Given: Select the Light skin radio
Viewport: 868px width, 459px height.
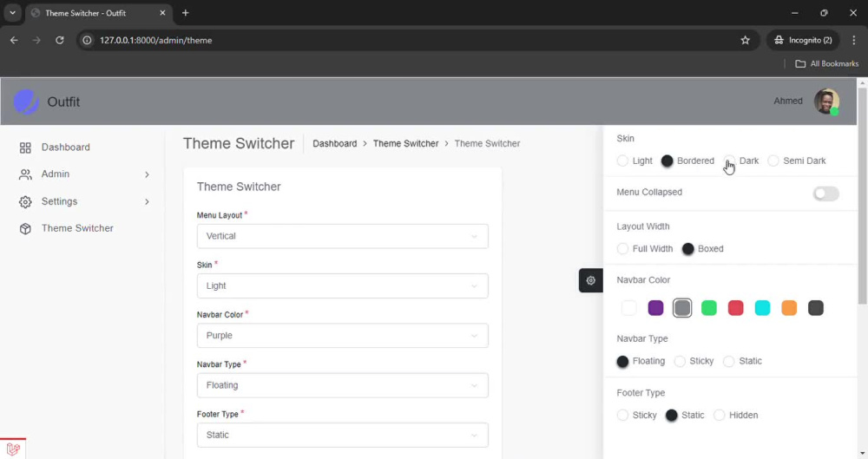Looking at the screenshot, I should (622, 161).
